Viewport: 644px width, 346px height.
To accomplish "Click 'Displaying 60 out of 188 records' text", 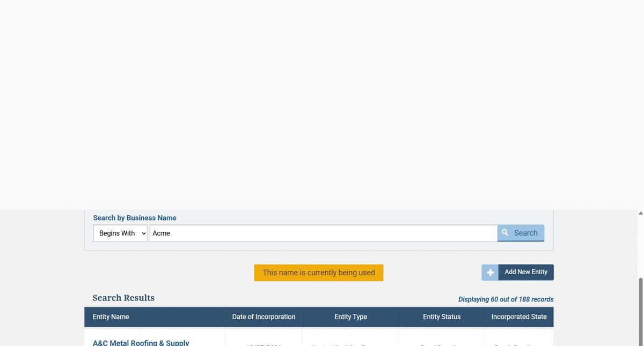I will coord(506,299).
